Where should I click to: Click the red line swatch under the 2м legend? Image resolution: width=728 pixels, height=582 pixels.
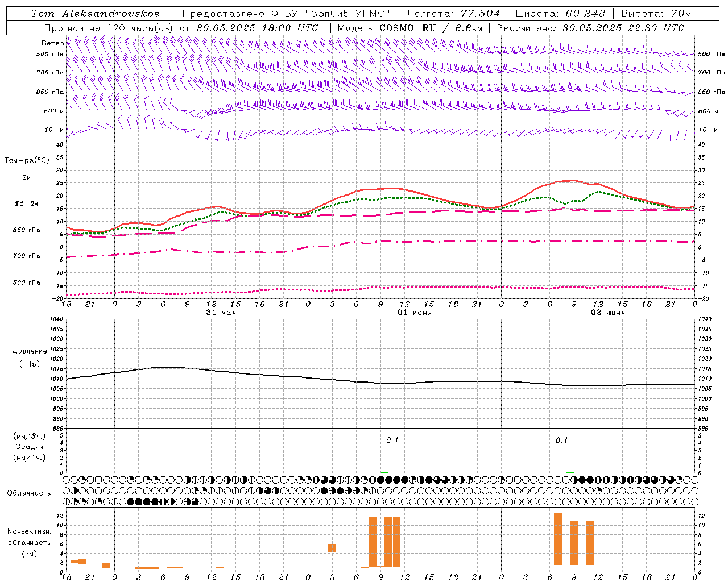pos(26,184)
